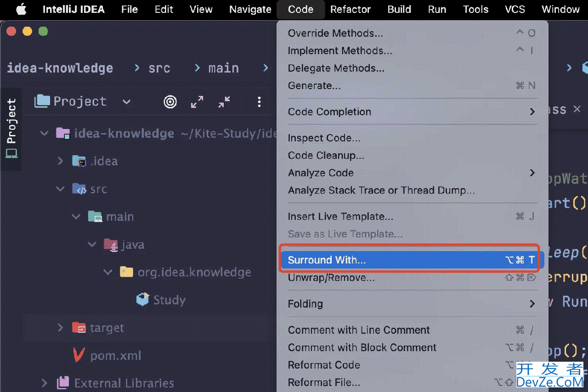
Task: Select Delegate Methods… menu entry
Action: (412, 68)
